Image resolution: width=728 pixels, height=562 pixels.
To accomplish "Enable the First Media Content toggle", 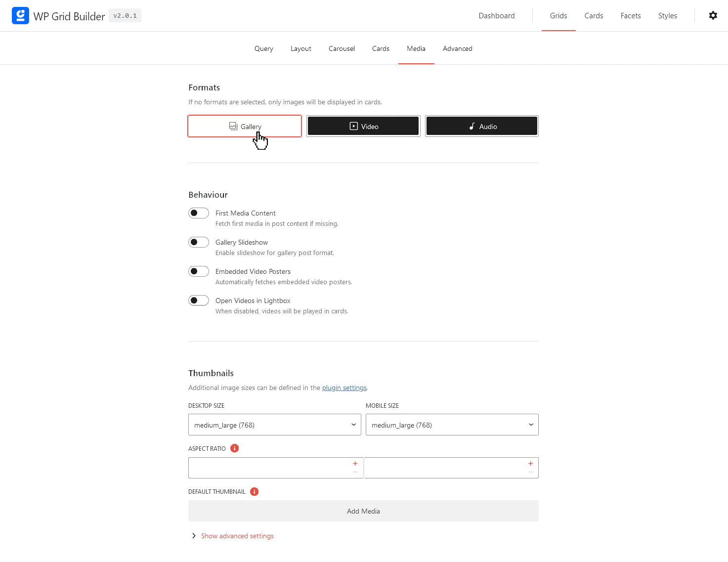I will pos(198,213).
